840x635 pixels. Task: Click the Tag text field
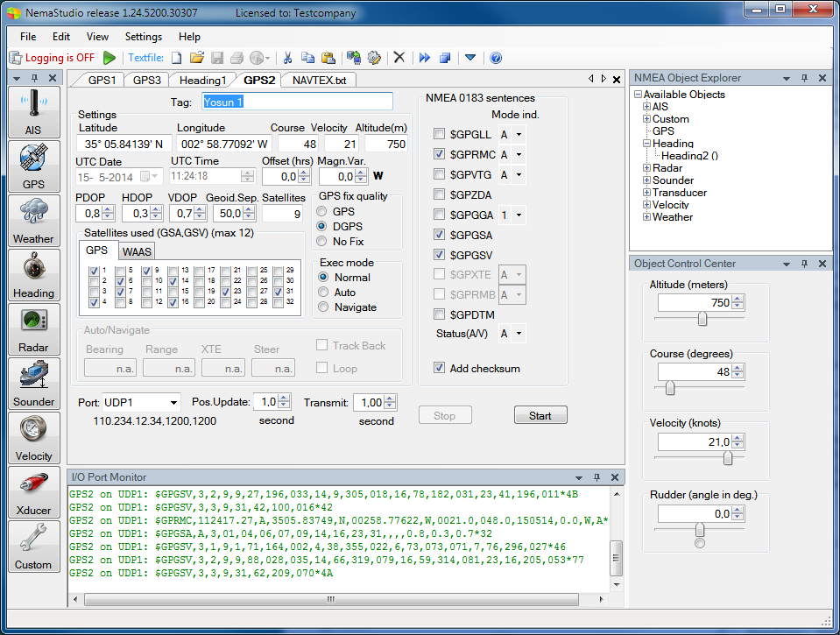(x=296, y=102)
